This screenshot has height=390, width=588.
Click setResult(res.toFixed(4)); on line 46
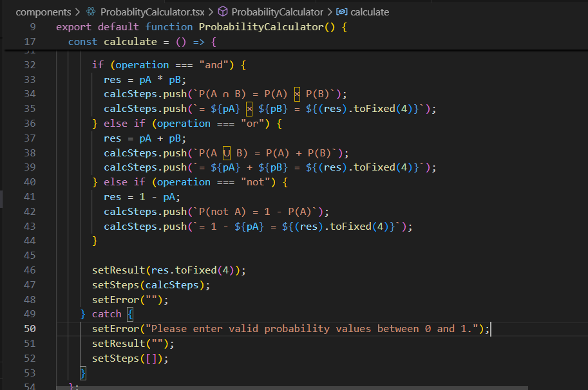point(169,270)
